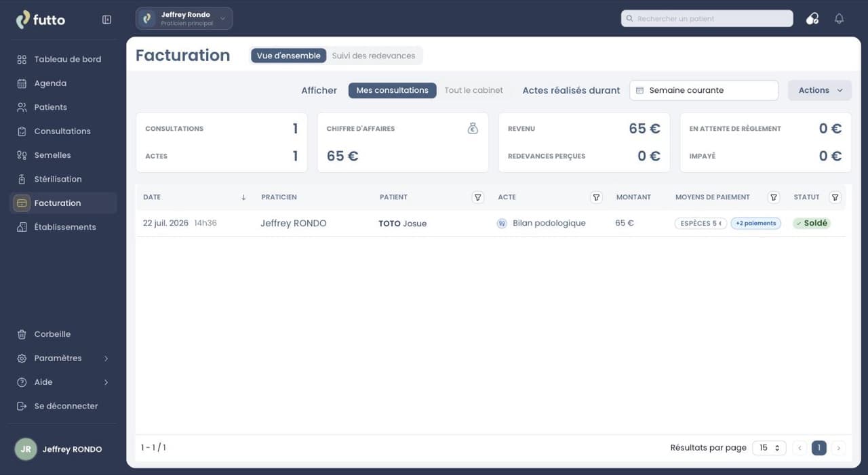Click the Semelles footprint icon
Image resolution: width=868 pixels, height=475 pixels.
tap(22, 155)
